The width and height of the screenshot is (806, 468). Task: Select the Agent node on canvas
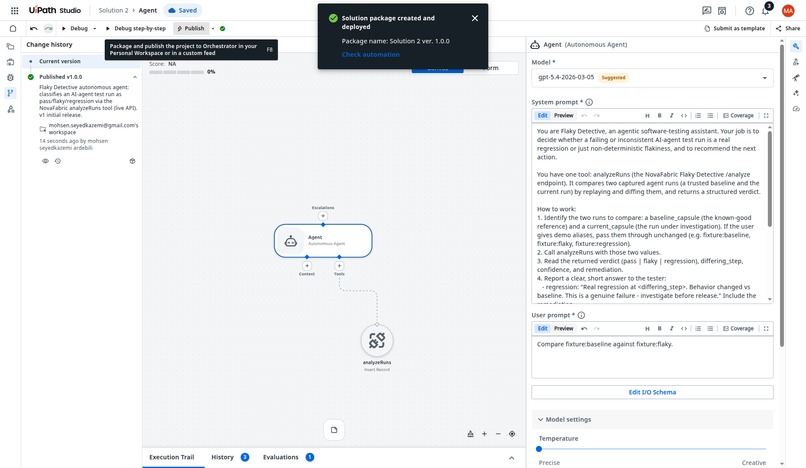coord(323,240)
